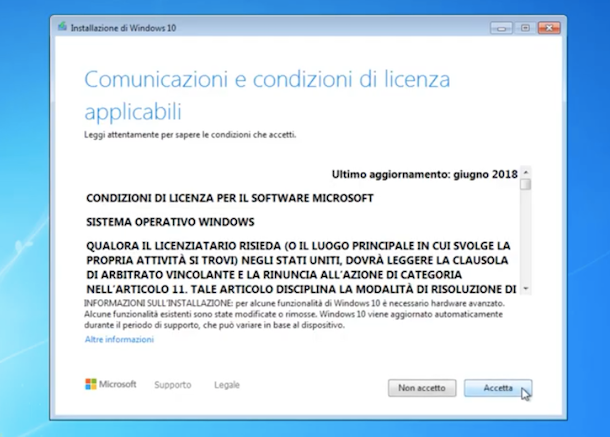
Task: Click the text 'Leggi attentamente per sapere le condizioni'
Action: point(168,135)
